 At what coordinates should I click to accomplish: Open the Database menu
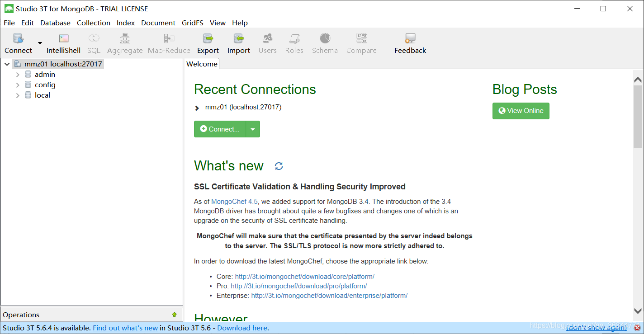[55, 23]
